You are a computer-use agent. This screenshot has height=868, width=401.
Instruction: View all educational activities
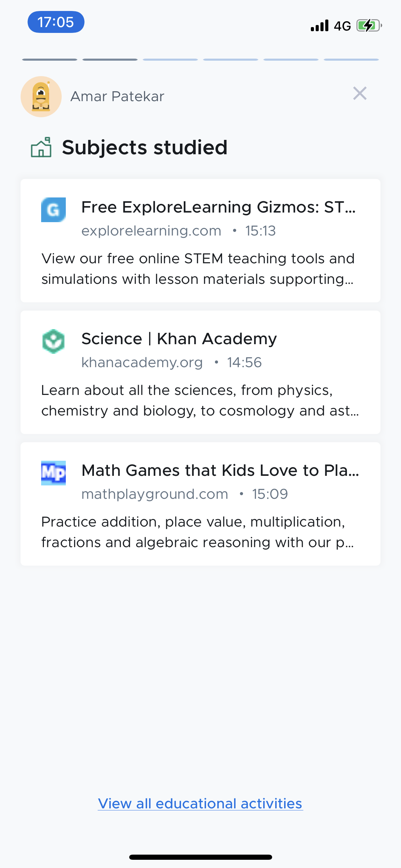pyautogui.click(x=200, y=804)
